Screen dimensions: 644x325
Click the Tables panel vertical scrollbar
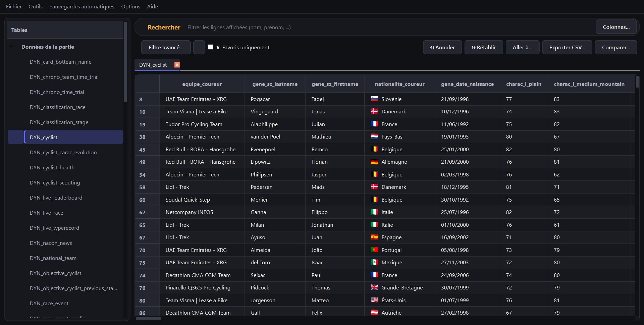[125, 62]
